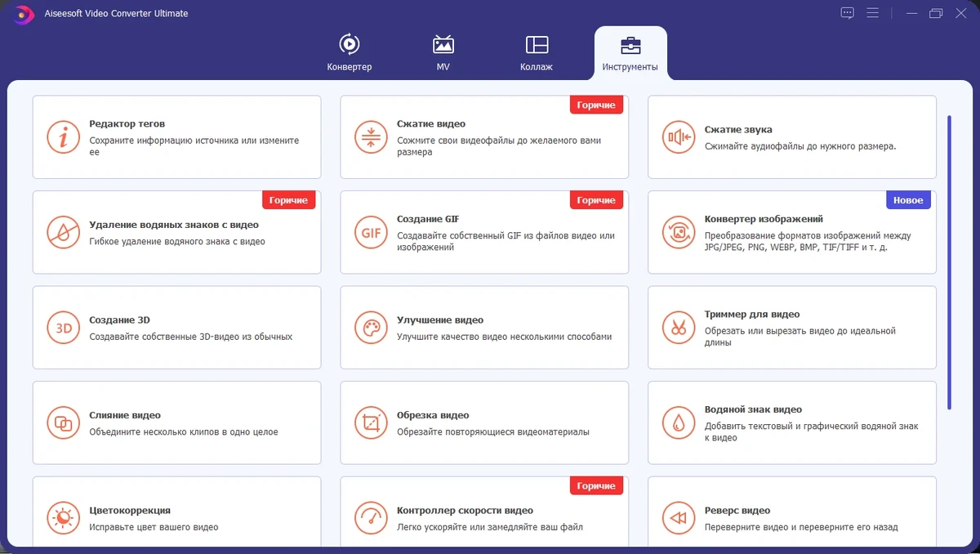Click the Создание GIF description text

[506, 241]
